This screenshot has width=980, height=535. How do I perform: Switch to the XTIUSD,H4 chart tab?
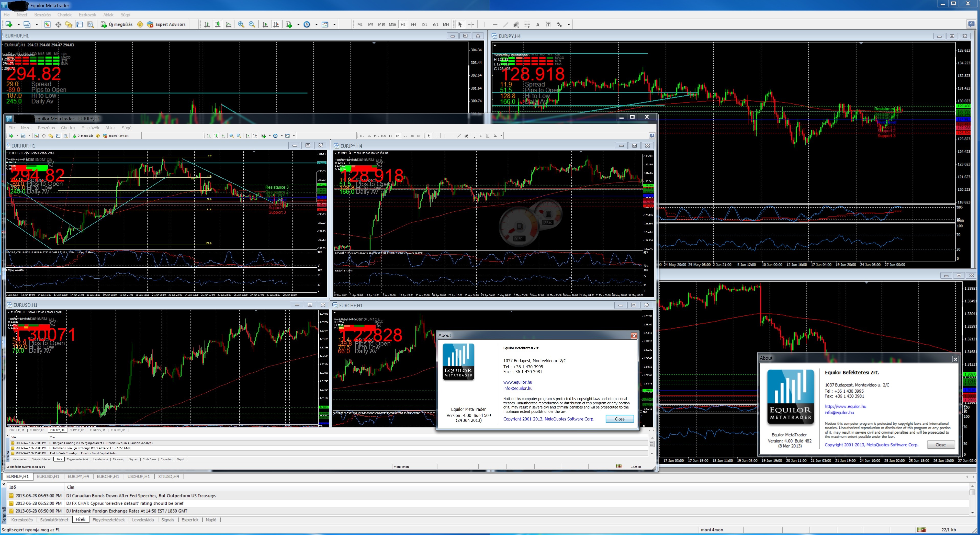pos(168,476)
